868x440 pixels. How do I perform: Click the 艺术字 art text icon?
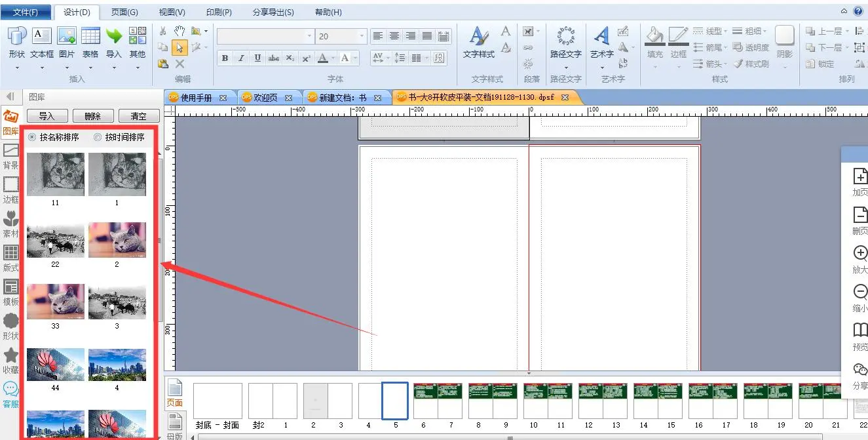pyautogui.click(x=601, y=36)
